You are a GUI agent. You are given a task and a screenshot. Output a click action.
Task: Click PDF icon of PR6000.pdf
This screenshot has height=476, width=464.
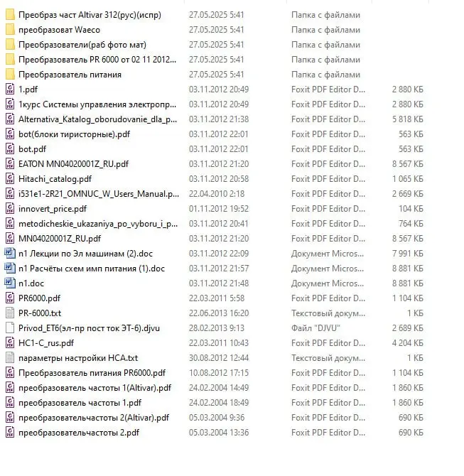coord(10,298)
